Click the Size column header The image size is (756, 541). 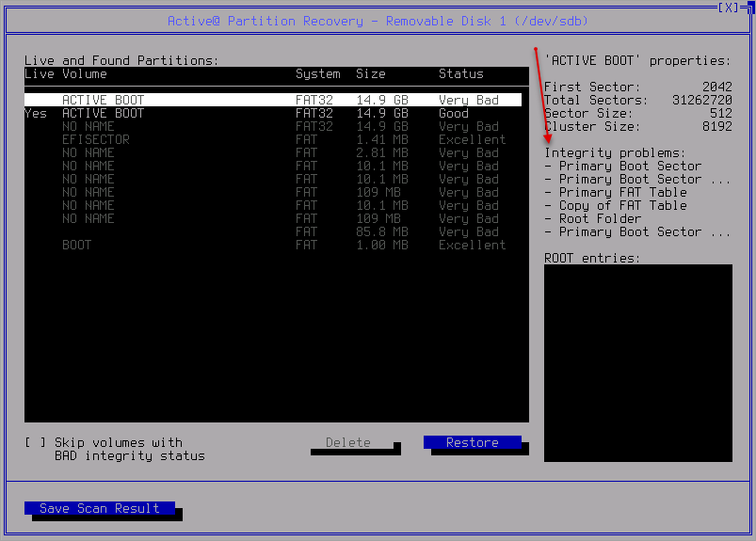tap(371, 73)
